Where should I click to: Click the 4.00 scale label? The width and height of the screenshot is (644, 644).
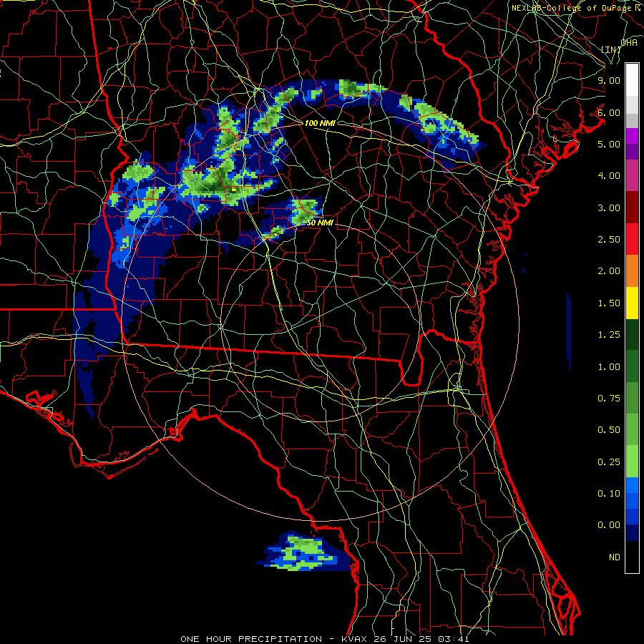click(x=609, y=176)
